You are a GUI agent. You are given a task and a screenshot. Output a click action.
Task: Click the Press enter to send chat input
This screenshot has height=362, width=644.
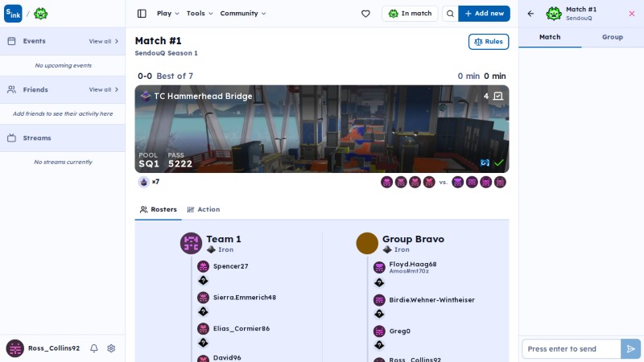point(572,349)
